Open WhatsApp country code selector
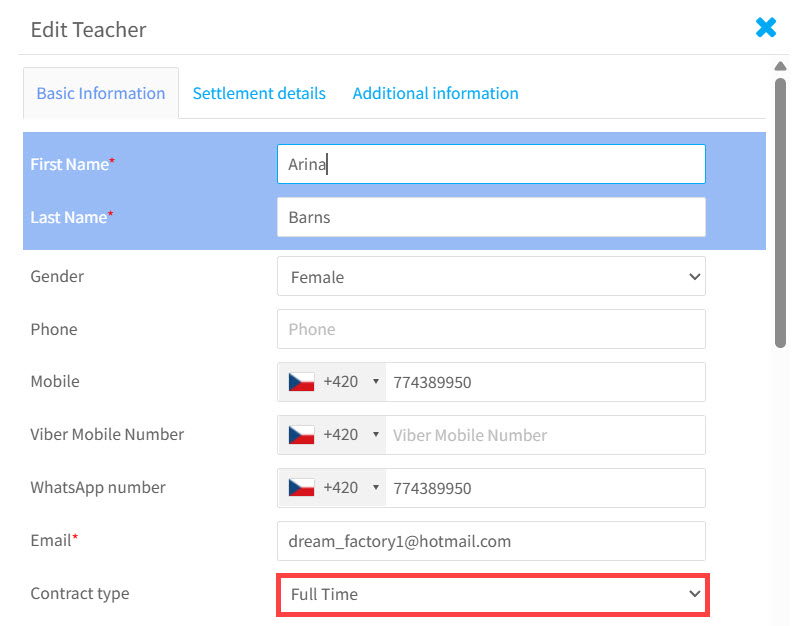 tap(332, 488)
